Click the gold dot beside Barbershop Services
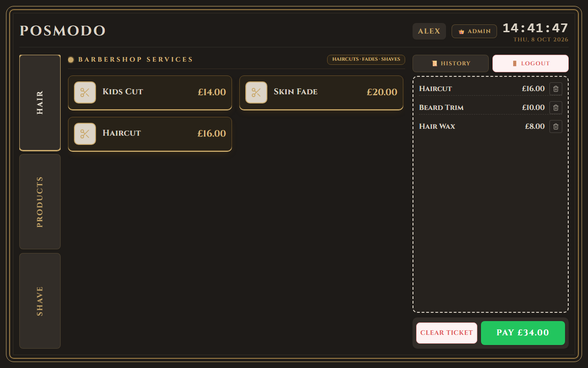Image resolution: width=588 pixels, height=368 pixels. coord(71,60)
